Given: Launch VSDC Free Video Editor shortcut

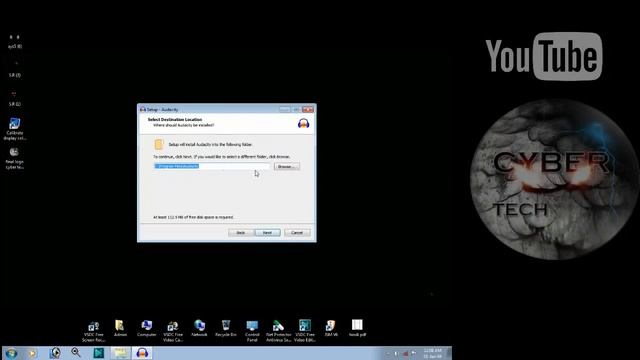Looking at the screenshot, I should [x=305, y=331].
